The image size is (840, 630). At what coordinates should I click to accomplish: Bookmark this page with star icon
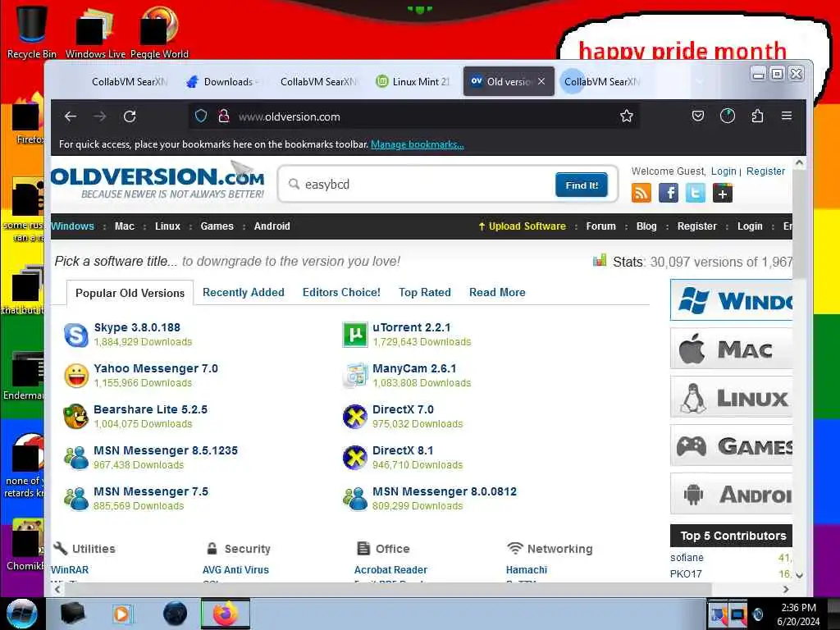626,116
